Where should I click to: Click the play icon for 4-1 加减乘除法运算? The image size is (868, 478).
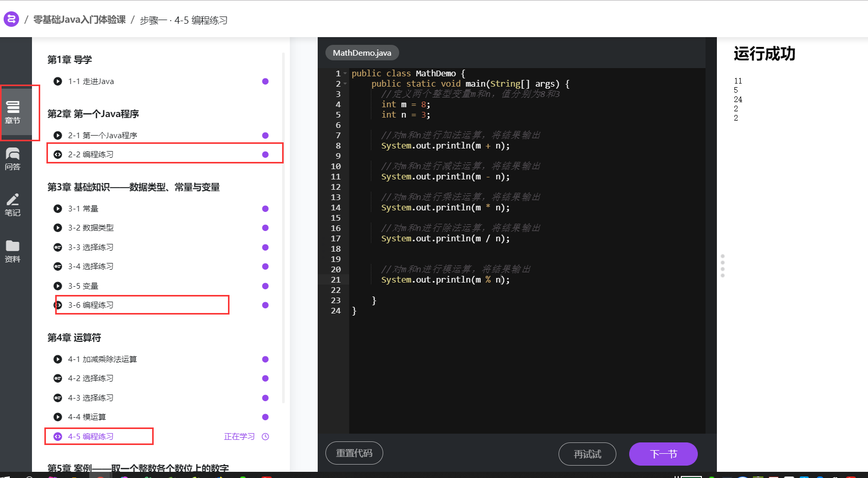58,359
